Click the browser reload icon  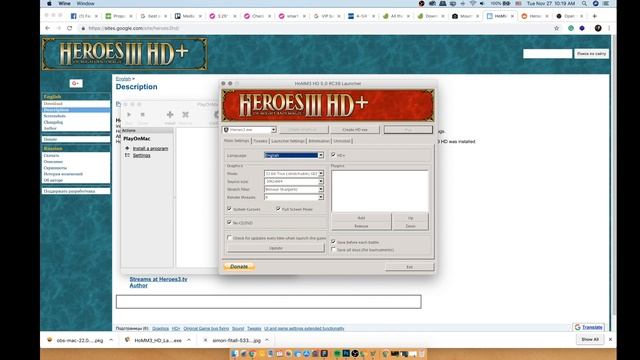coord(69,28)
